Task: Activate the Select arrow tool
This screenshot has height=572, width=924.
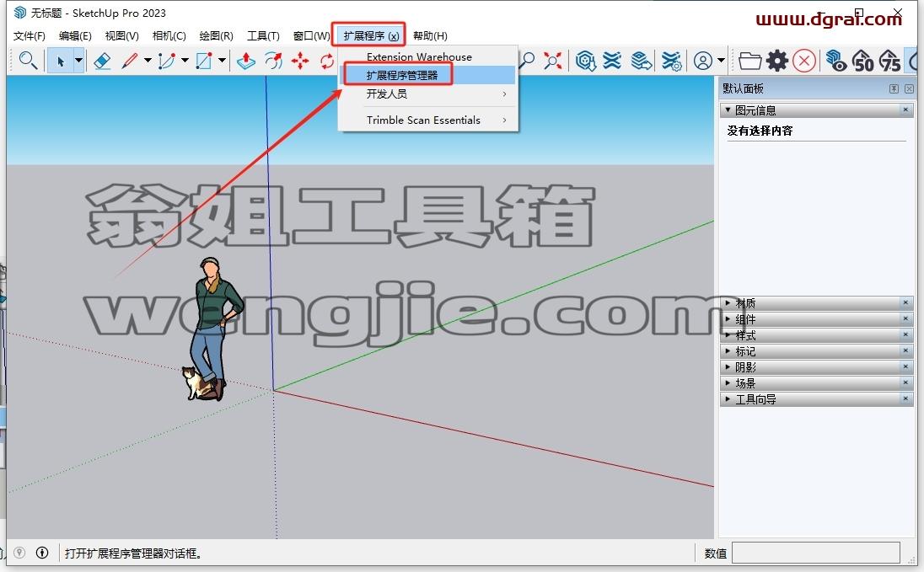Action: coord(60,61)
